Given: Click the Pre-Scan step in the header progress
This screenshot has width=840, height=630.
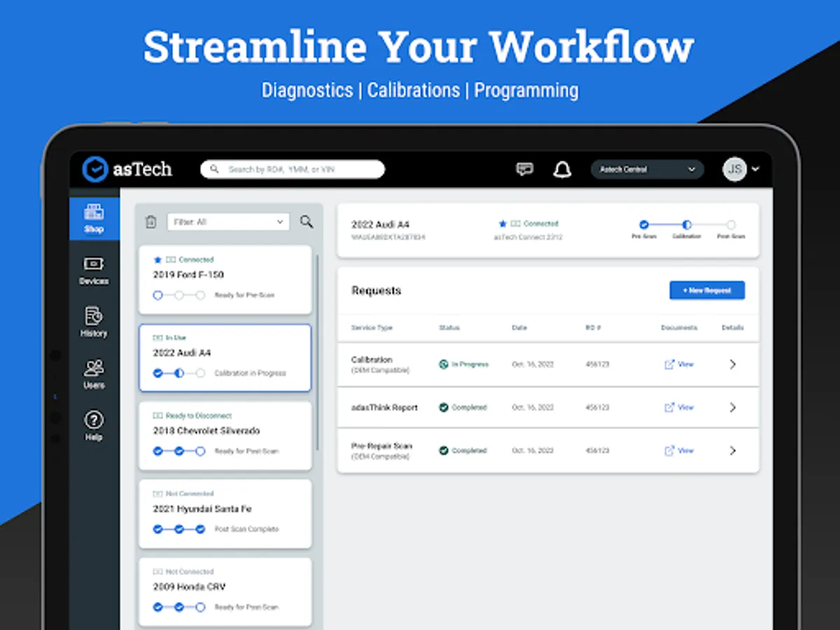Looking at the screenshot, I should 644,225.
